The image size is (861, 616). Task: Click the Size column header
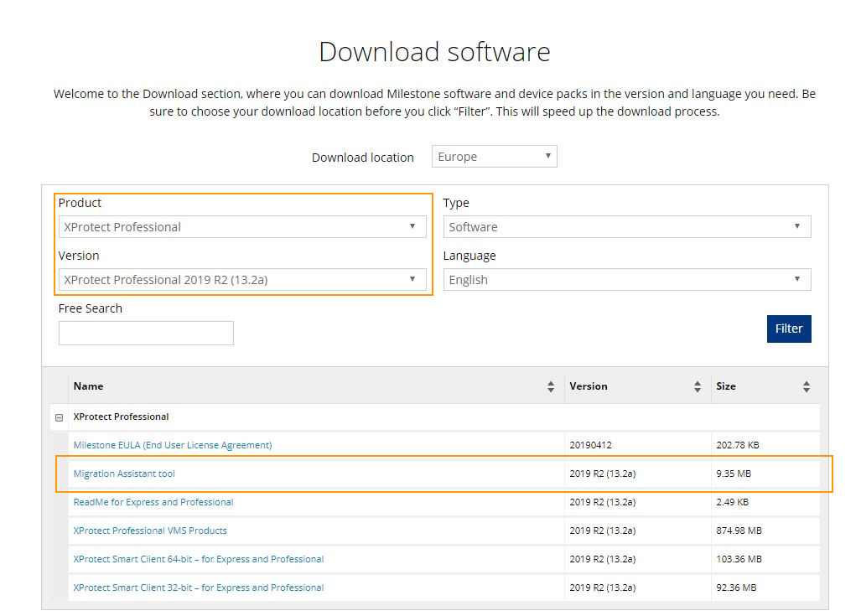coord(724,386)
